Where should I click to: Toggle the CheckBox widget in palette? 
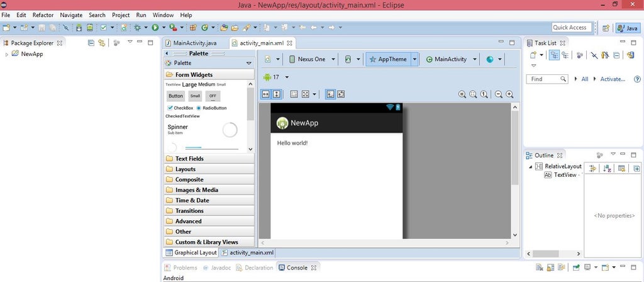180,108
